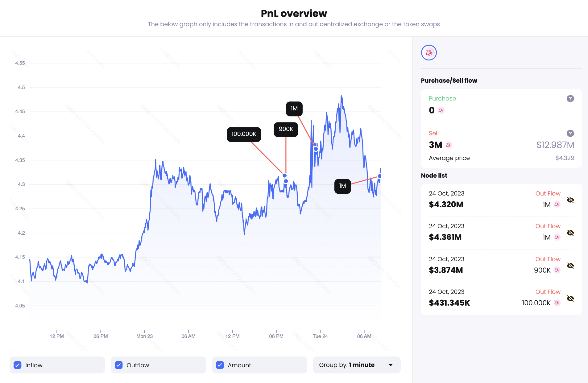Screen dimensions: 588x383
Task: Hide the $4.320M outflow node
Action: (x=570, y=200)
